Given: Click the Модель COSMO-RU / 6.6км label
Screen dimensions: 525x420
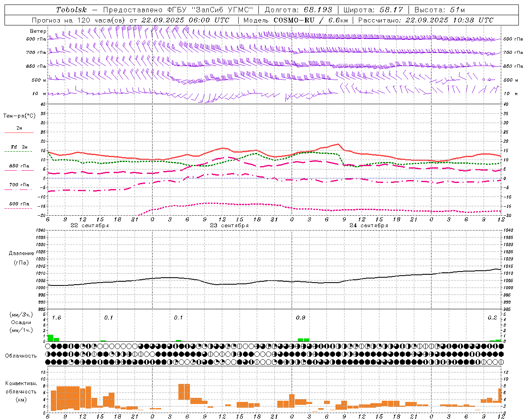Looking at the screenshot, I should tap(295, 20).
